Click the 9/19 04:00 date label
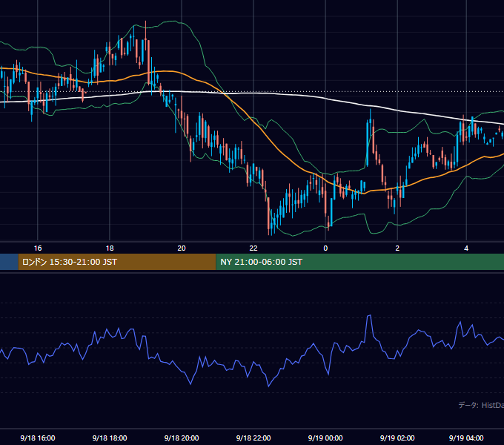 tap(466, 438)
